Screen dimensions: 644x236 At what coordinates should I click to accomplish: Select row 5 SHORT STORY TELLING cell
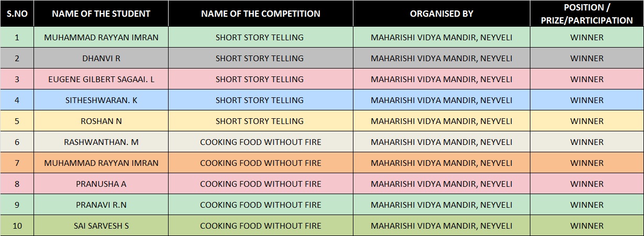[x=260, y=121]
